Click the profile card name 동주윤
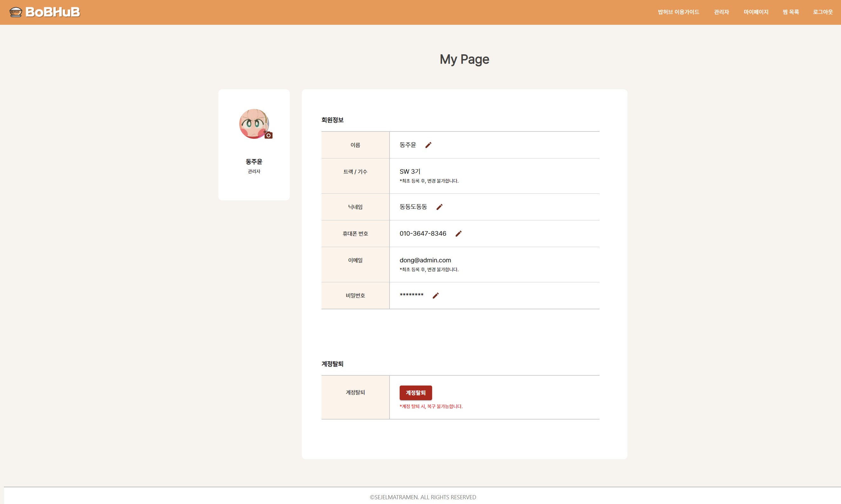 pos(254,162)
